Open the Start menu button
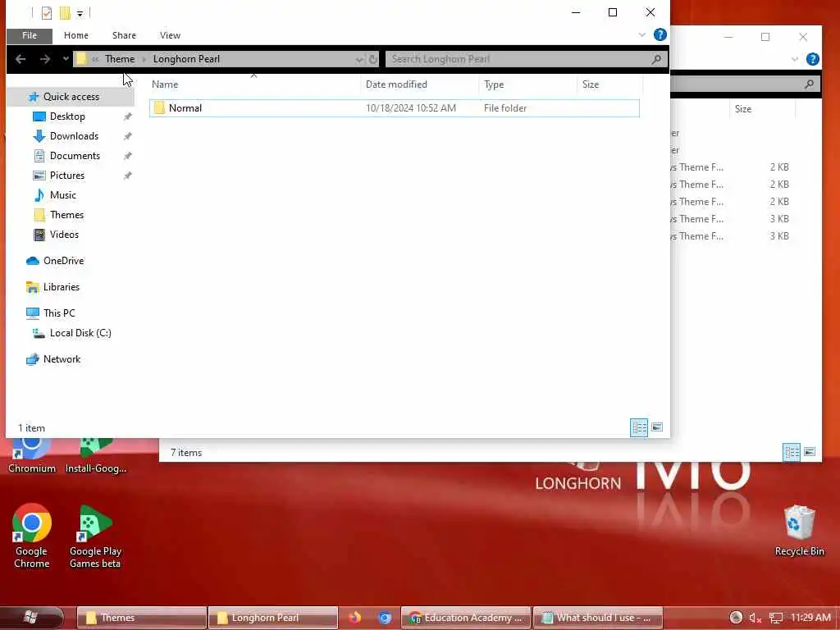The height and width of the screenshot is (630, 840). click(x=31, y=618)
